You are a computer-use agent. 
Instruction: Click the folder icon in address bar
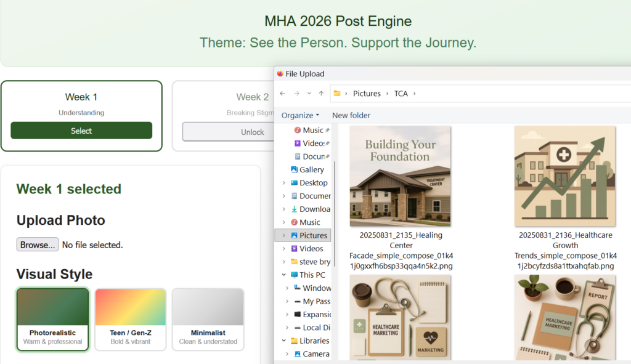coord(337,94)
